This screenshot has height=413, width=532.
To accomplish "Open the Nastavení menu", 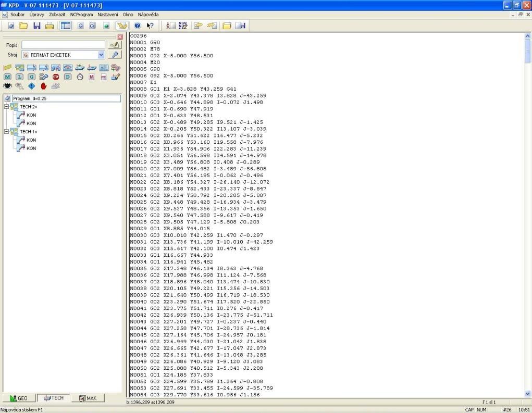I will pyautogui.click(x=108, y=15).
